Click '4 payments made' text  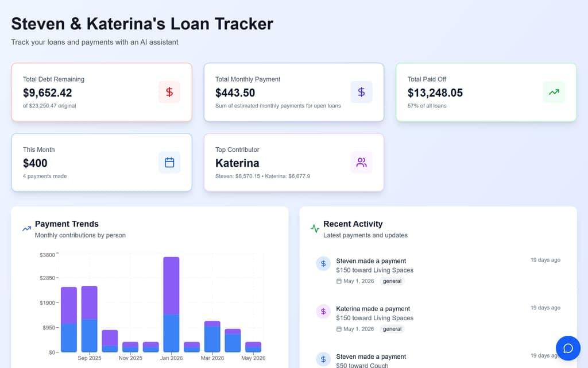(x=45, y=176)
